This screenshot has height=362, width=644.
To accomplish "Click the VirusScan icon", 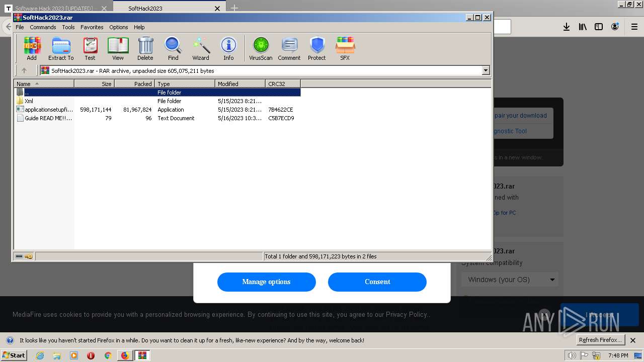I will (261, 49).
